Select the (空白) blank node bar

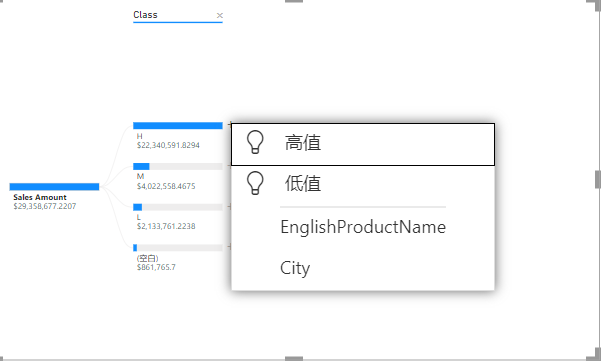(x=178, y=248)
